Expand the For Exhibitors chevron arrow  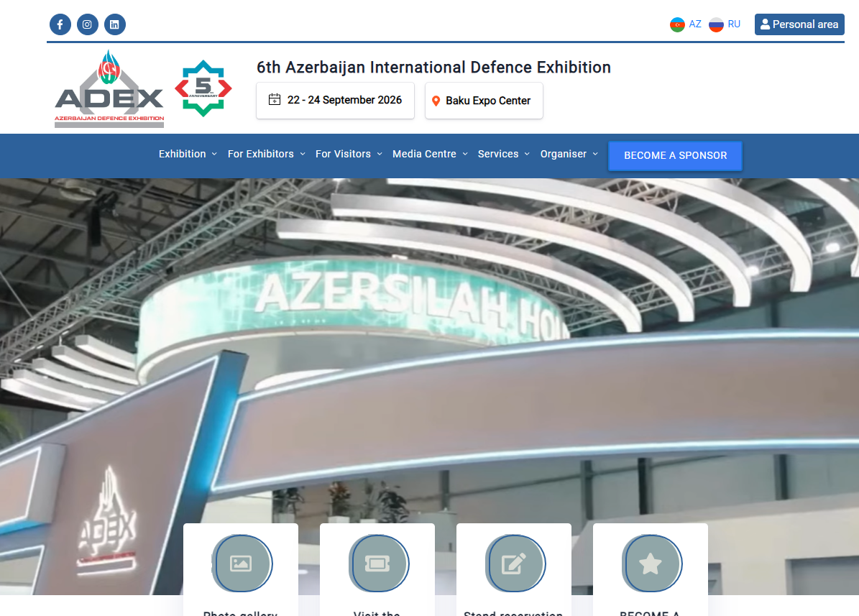click(303, 154)
